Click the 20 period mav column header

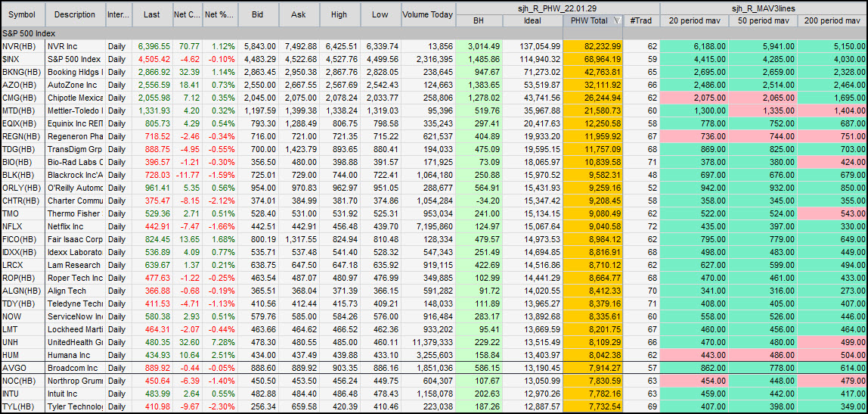tap(694, 20)
